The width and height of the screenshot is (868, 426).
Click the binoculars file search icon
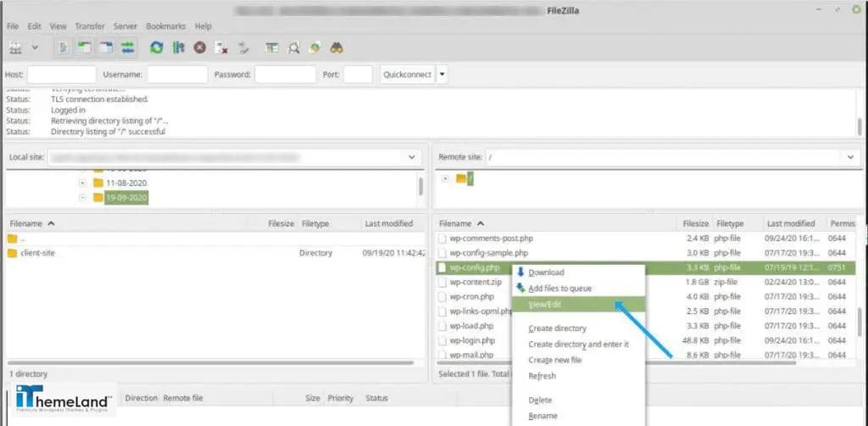[336, 48]
